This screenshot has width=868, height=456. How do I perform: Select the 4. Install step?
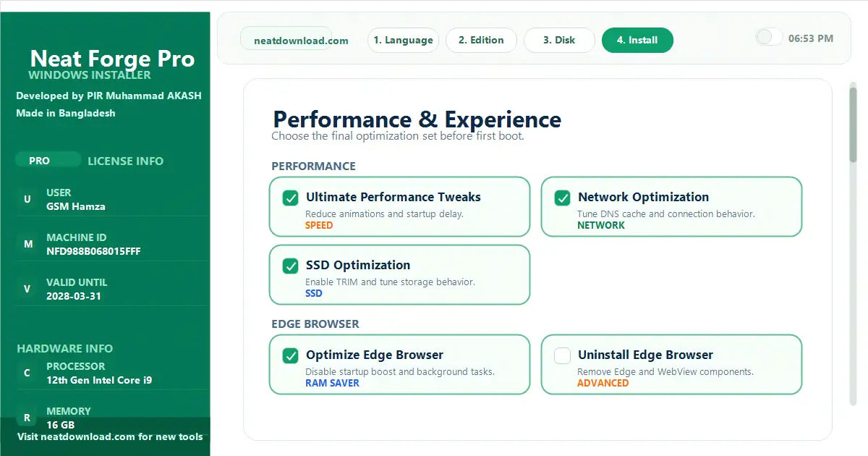click(x=637, y=41)
